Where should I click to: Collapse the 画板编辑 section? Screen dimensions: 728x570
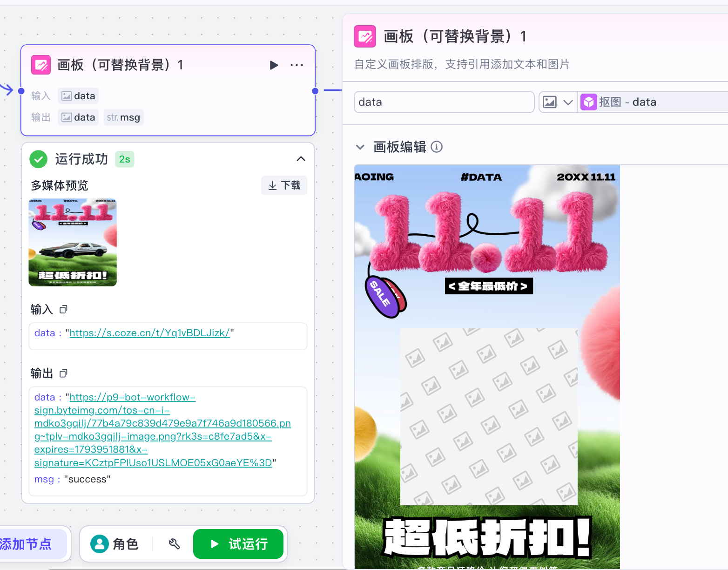click(x=360, y=147)
